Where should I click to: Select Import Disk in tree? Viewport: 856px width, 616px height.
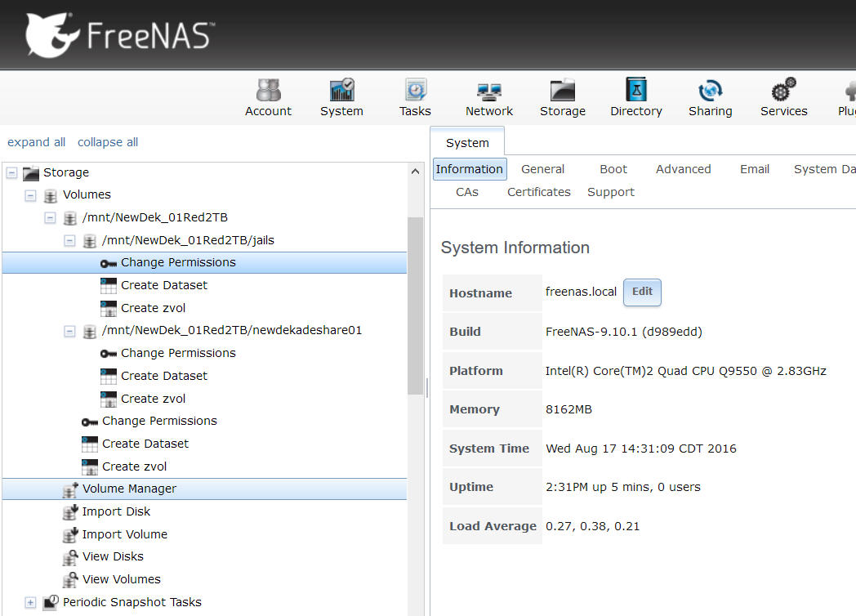pos(116,511)
